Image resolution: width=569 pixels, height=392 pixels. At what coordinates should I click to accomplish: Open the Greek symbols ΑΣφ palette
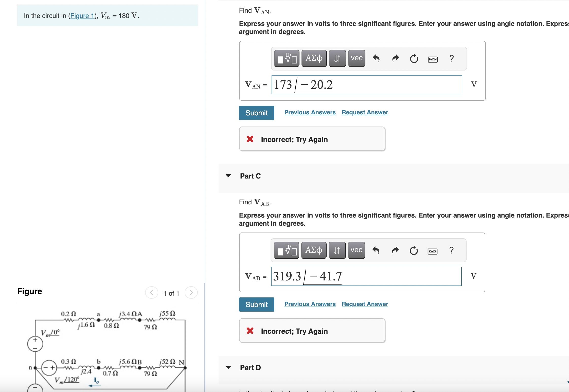tap(314, 58)
